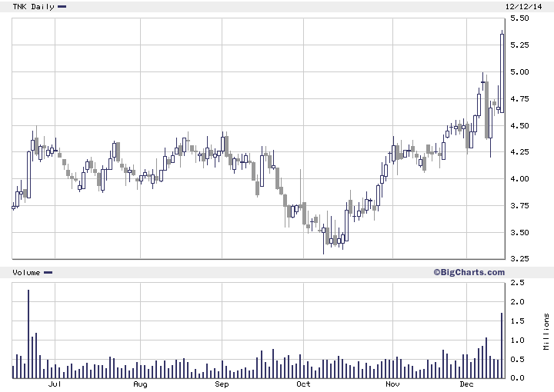Click the 12/12/14 date label
The width and height of the screenshot is (554, 392).
coord(524,6)
